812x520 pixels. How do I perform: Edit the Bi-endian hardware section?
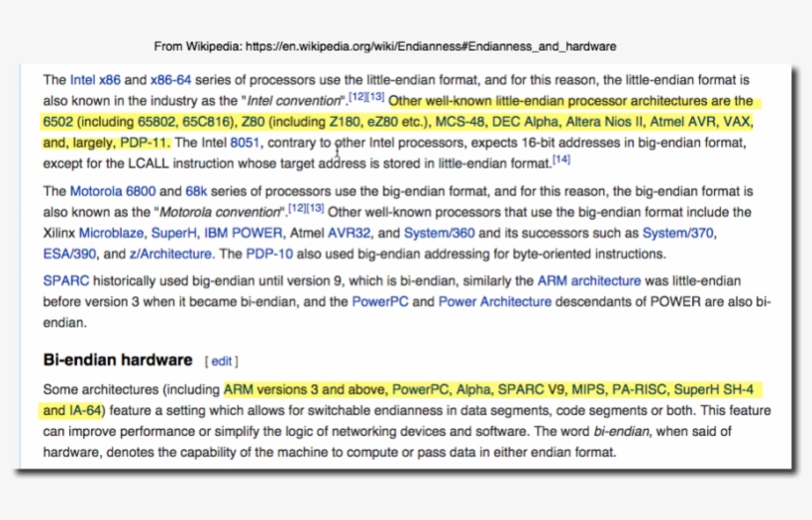pos(222,362)
